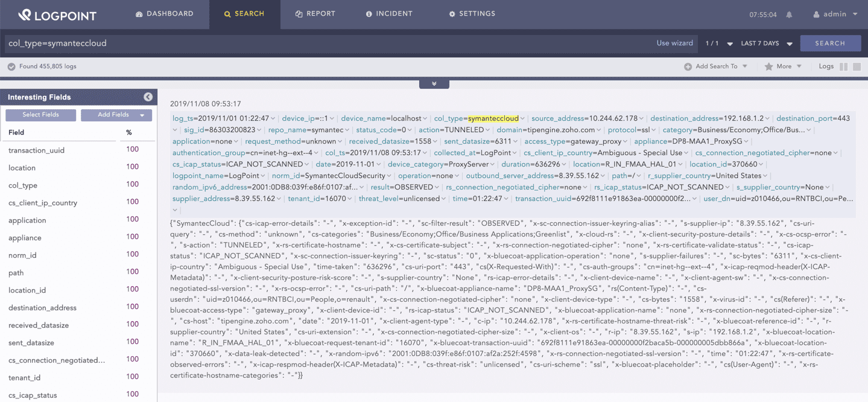Click the SEARCH button

830,43
